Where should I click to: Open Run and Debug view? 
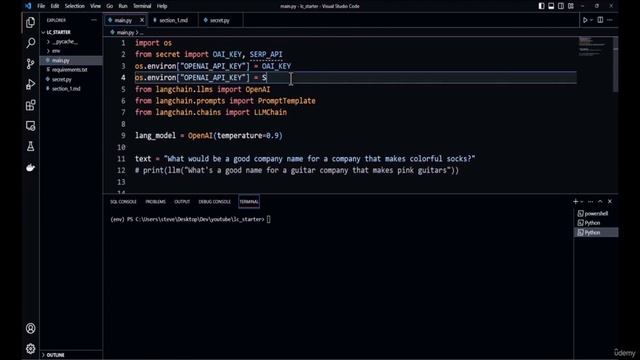(31, 84)
